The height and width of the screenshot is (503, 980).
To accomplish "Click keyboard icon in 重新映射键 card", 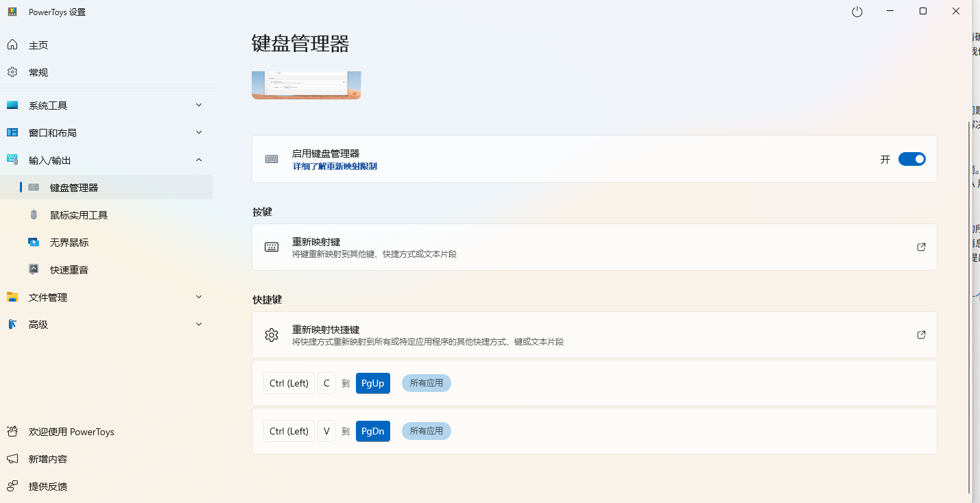I will pyautogui.click(x=272, y=247).
